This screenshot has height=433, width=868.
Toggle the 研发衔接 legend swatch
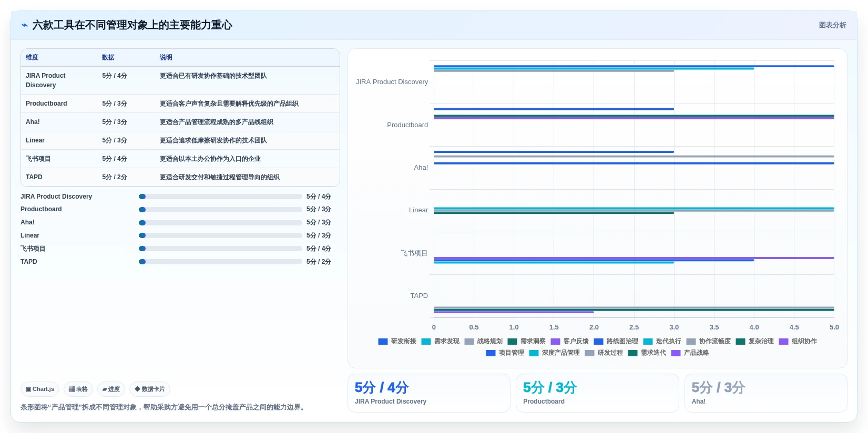tap(383, 342)
